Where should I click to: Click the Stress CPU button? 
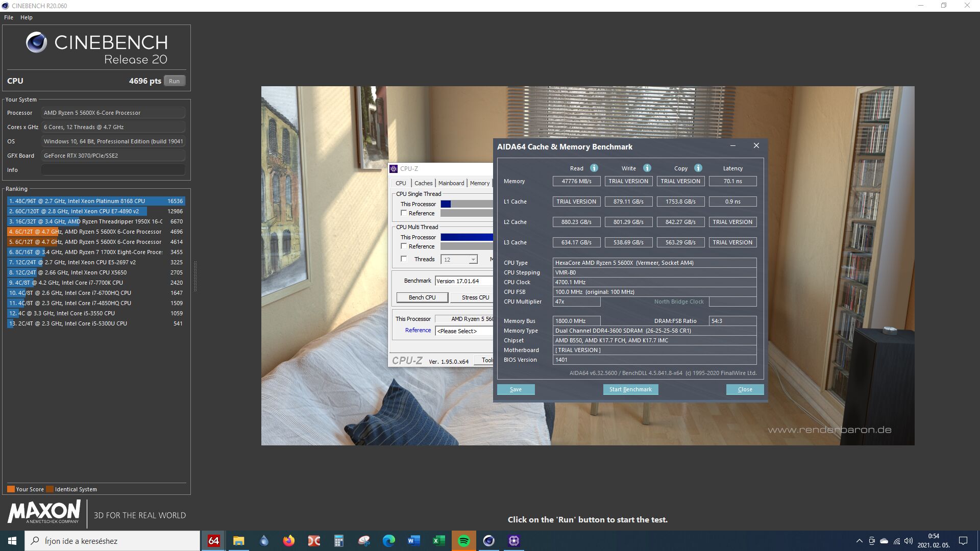[x=472, y=297]
